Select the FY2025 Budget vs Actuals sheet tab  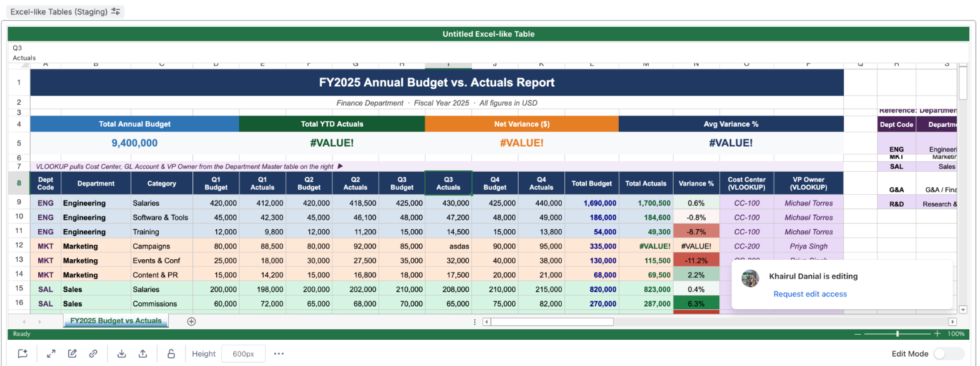click(x=116, y=321)
